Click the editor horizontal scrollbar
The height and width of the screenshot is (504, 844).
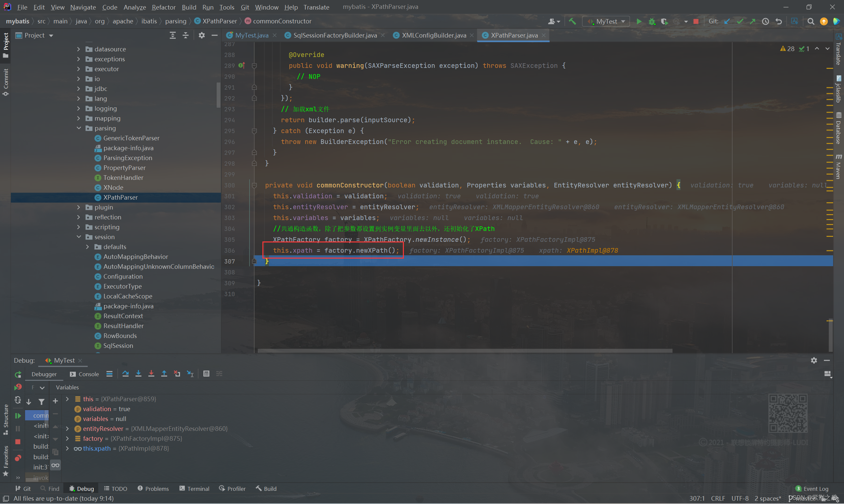(464, 350)
